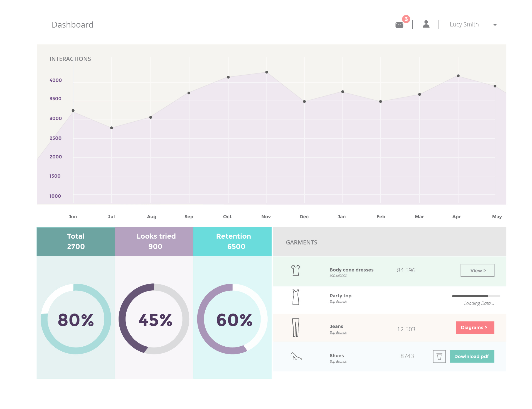This screenshot has width=532, height=409.
Task: Select the dress icon next to Party top
Action: [296, 297]
